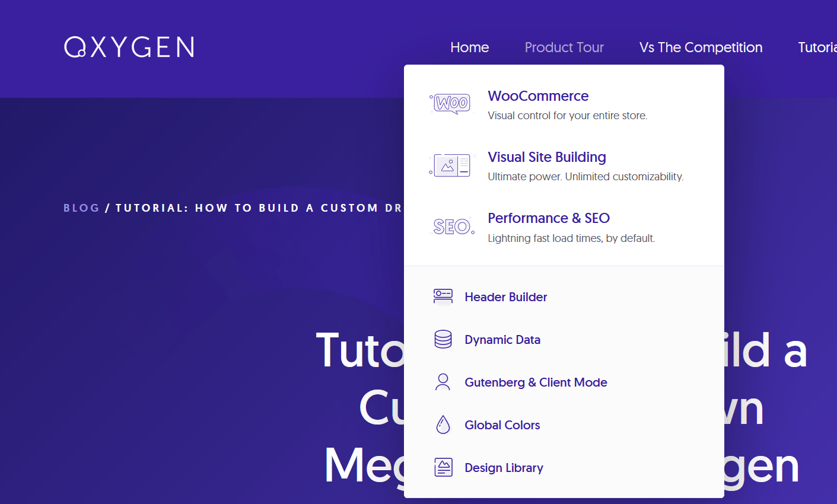Click the Header Builder icon

coord(443,296)
